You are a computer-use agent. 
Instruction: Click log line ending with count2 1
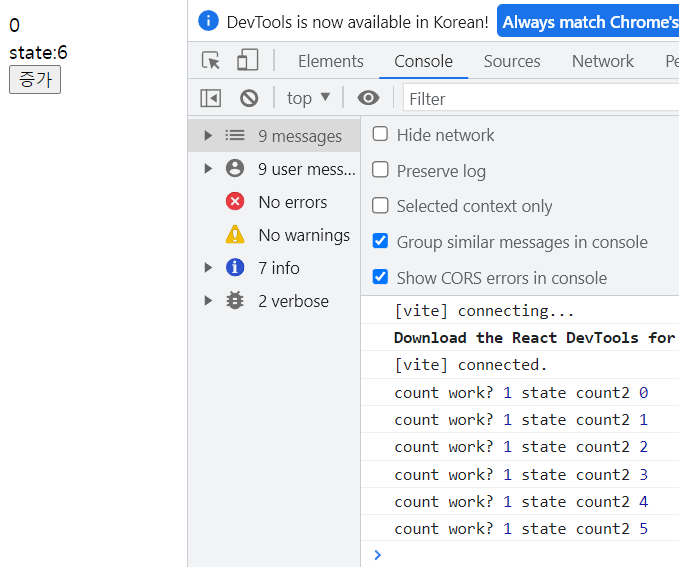click(x=520, y=419)
